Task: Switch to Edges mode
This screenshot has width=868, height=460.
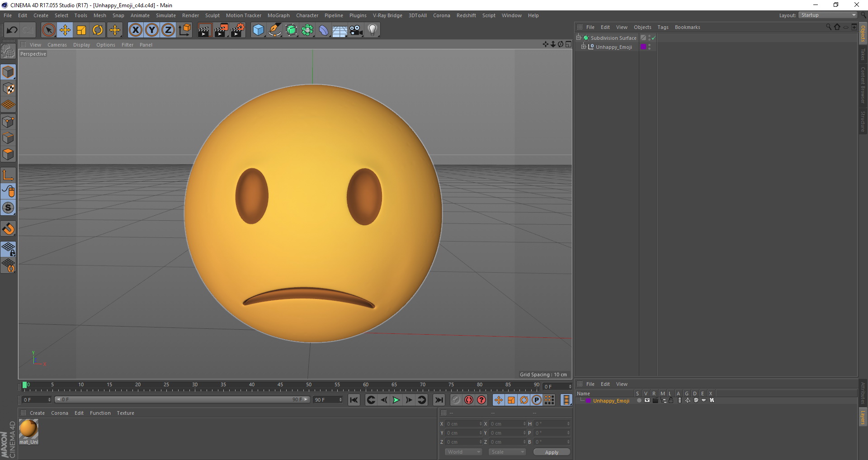Action: click(8, 138)
